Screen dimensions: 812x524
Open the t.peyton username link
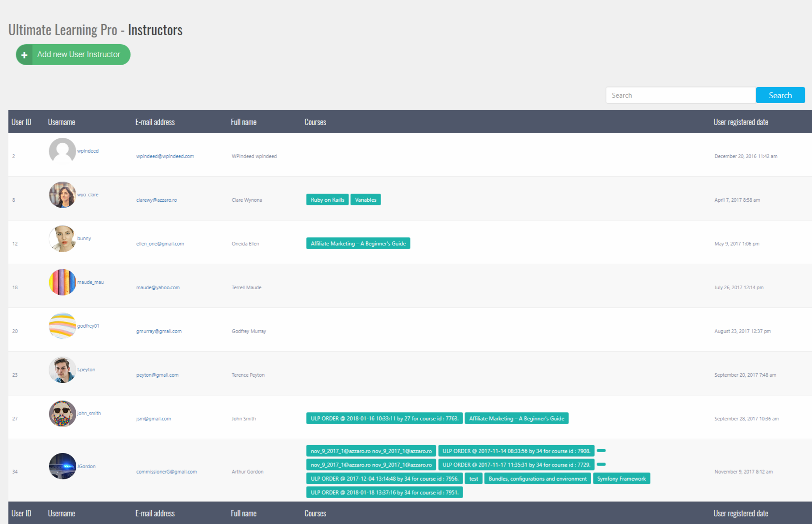click(86, 370)
